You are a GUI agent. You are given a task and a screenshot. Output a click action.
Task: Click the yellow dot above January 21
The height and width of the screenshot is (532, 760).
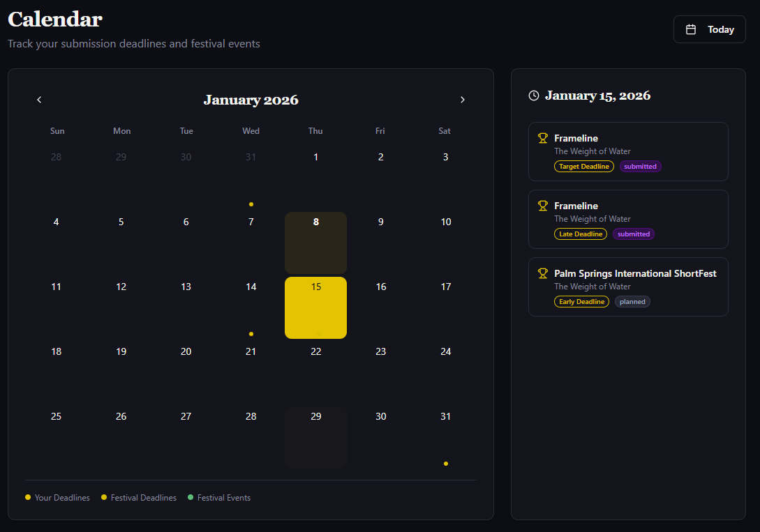251,334
